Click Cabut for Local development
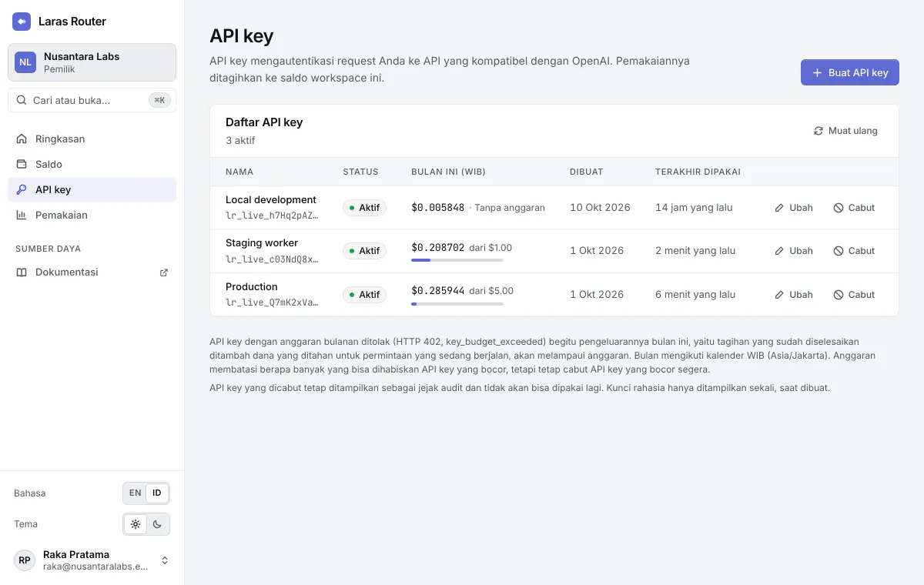 click(854, 208)
